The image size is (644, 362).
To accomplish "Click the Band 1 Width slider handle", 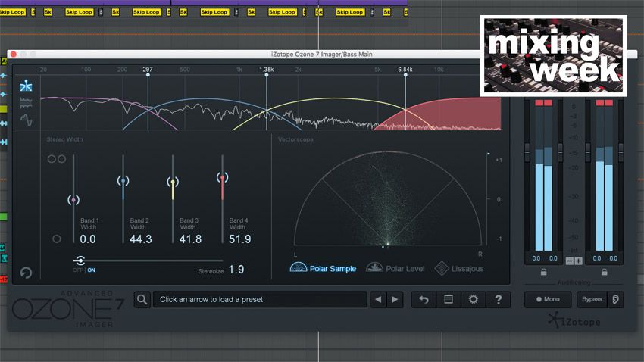I will [73, 200].
